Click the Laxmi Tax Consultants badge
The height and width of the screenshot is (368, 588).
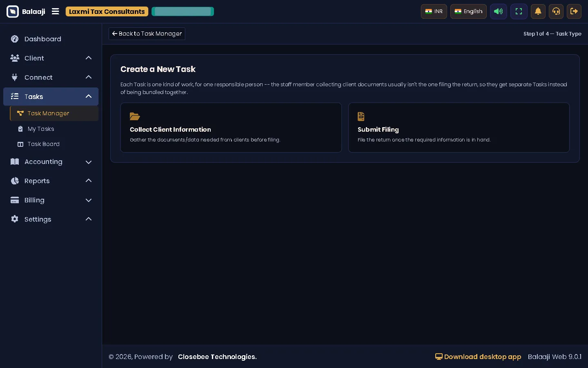click(x=107, y=11)
